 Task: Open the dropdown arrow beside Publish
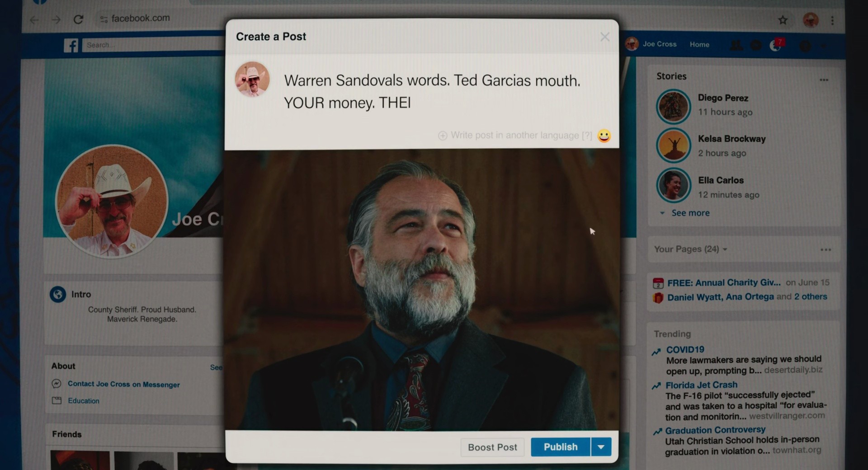tap(601, 447)
